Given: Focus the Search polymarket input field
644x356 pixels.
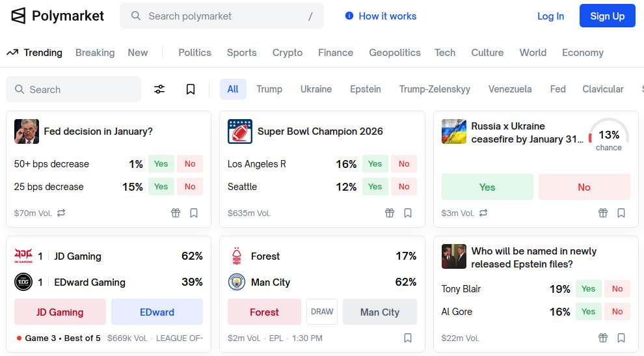Looking at the screenshot, I should (x=221, y=16).
